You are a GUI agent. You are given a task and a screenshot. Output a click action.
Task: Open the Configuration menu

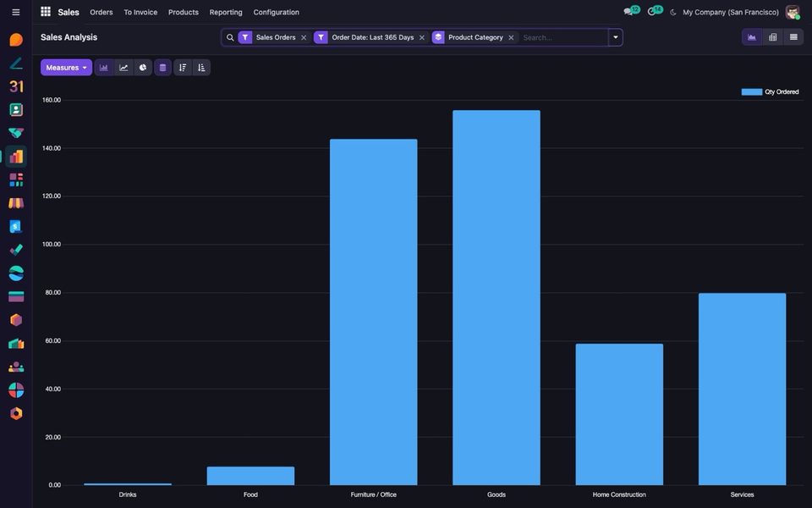(x=276, y=12)
